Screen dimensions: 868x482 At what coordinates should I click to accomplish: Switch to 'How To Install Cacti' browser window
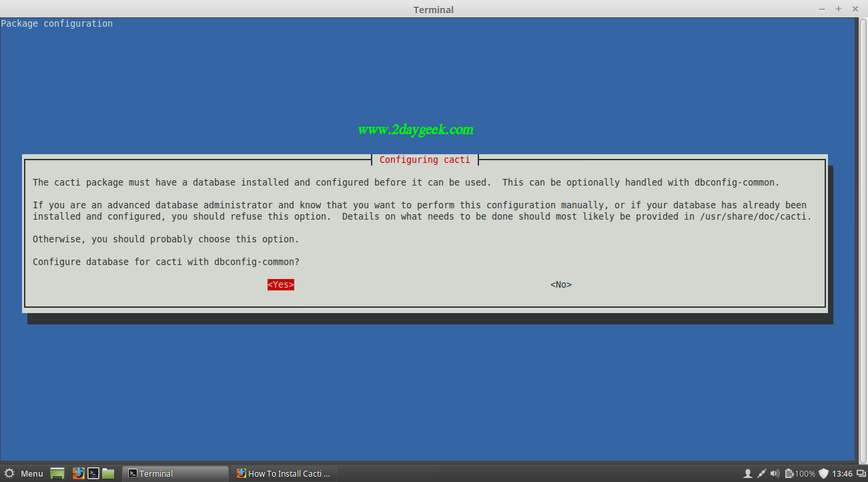point(284,473)
